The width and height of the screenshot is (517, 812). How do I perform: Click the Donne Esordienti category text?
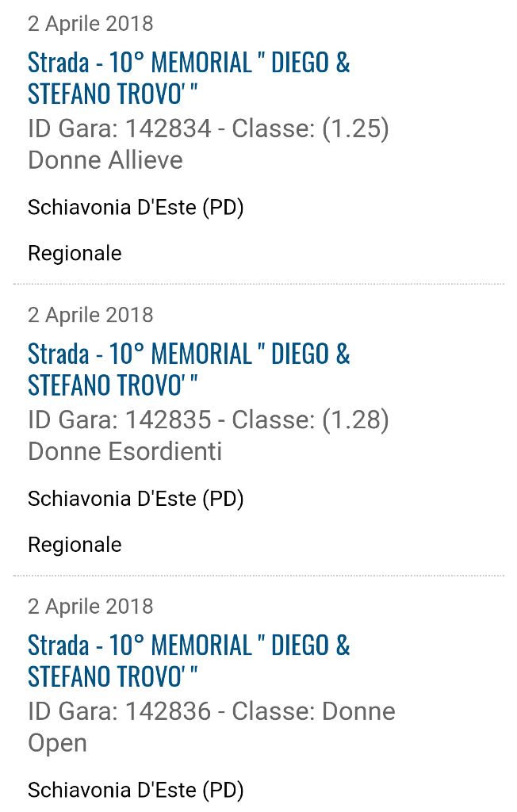[x=124, y=451]
